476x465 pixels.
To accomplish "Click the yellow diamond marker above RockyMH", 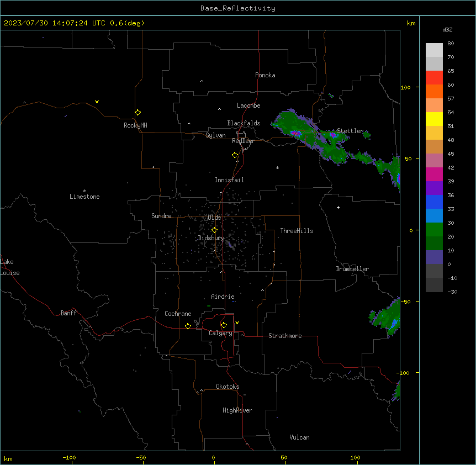I will pos(138,113).
